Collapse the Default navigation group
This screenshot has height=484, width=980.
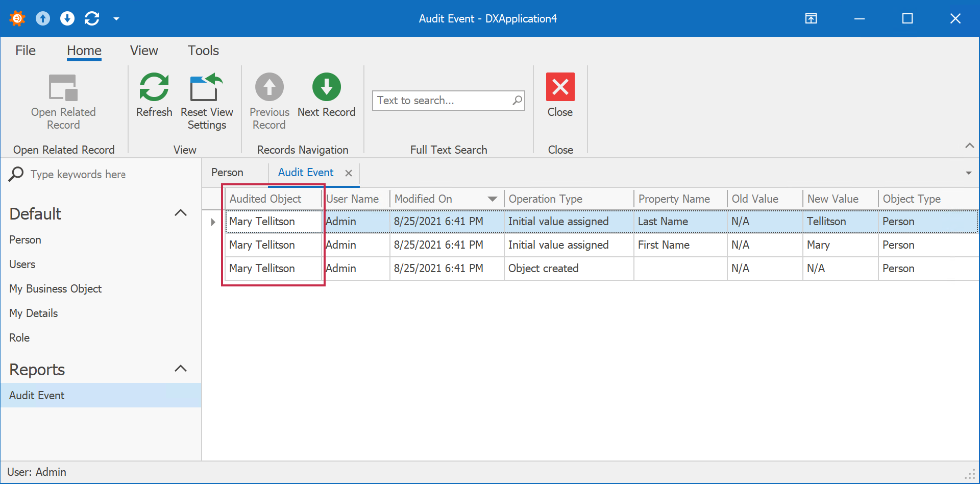coord(181,213)
